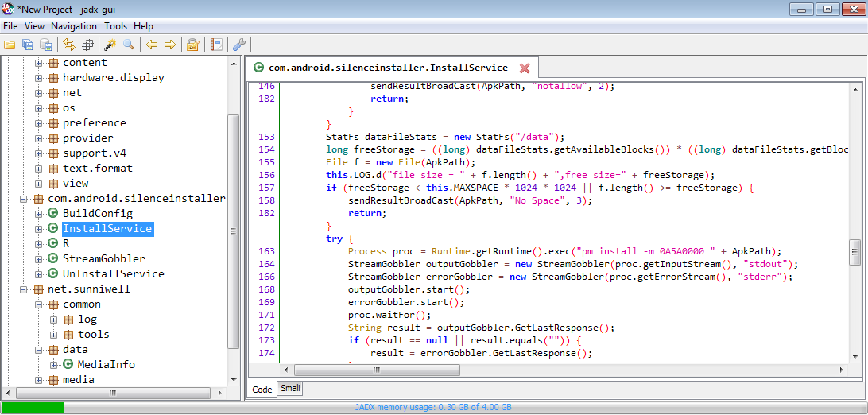The height and width of the screenshot is (415, 868).
Task: Expand the preference package node
Action: 39,123
